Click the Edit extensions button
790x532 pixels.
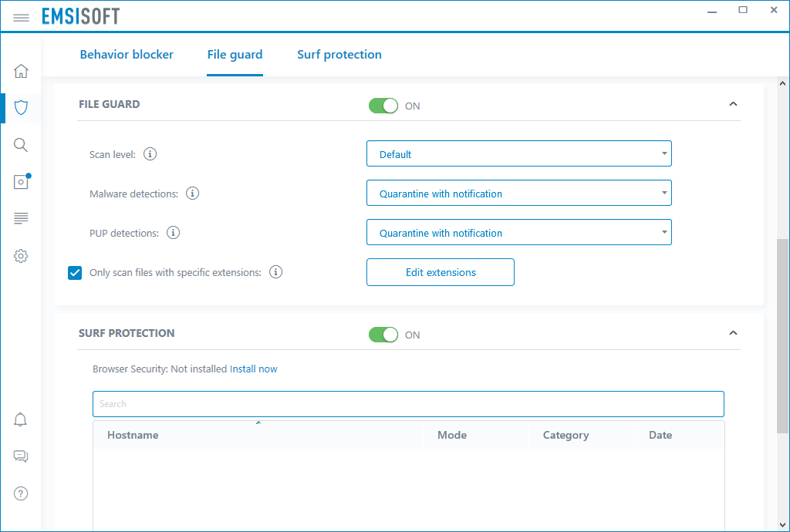coord(440,272)
